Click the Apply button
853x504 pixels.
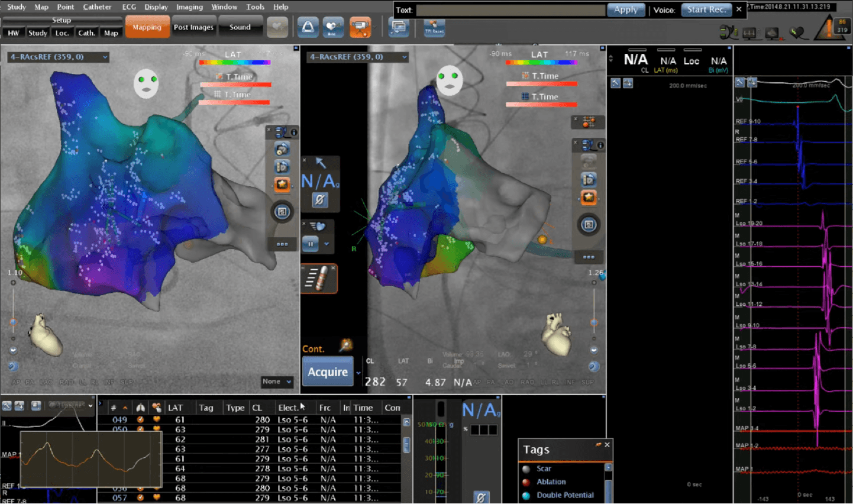[626, 9]
